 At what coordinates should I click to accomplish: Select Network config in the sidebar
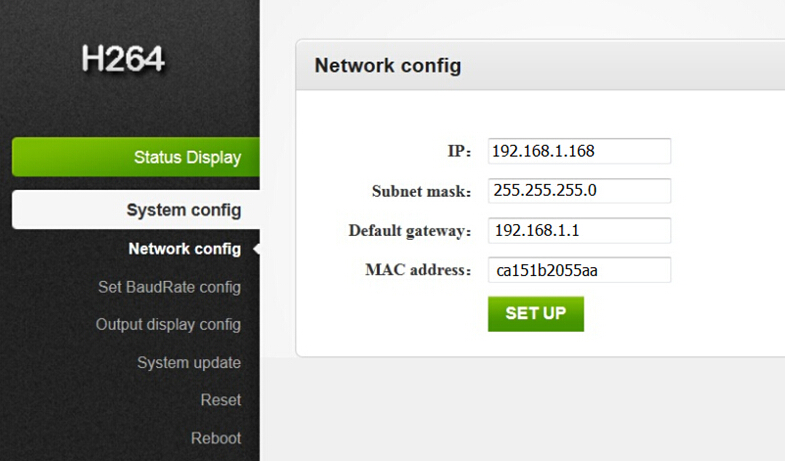(x=184, y=249)
